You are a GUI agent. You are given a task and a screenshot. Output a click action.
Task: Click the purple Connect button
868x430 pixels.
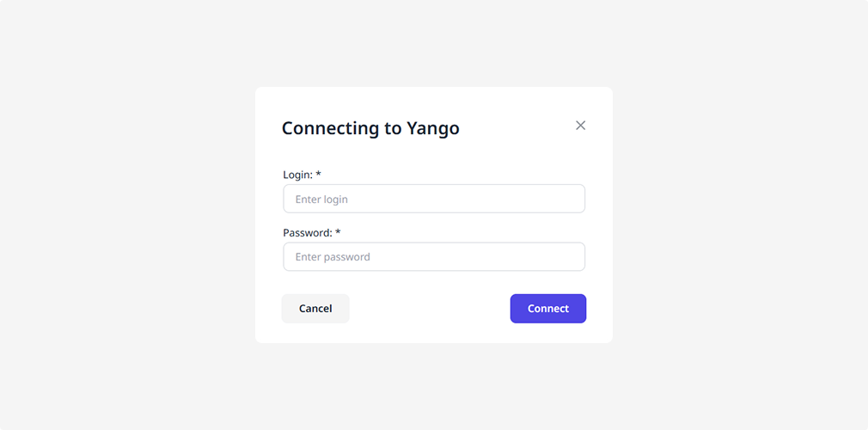click(x=547, y=309)
